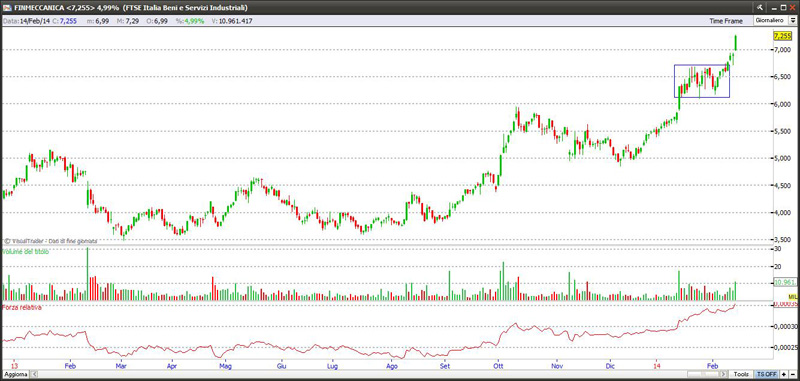
Task: Click the red '14' year marker
Action: tap(657, 366)
